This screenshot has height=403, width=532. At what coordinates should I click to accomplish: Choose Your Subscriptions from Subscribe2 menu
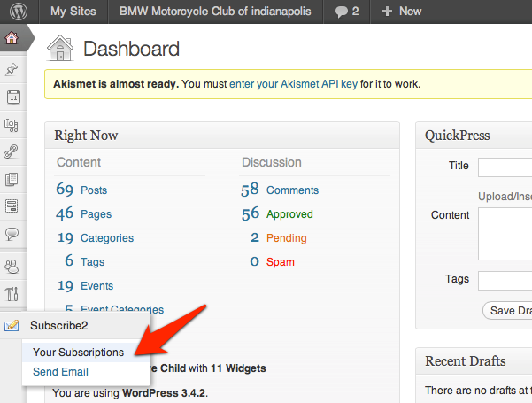coord(79,353)
